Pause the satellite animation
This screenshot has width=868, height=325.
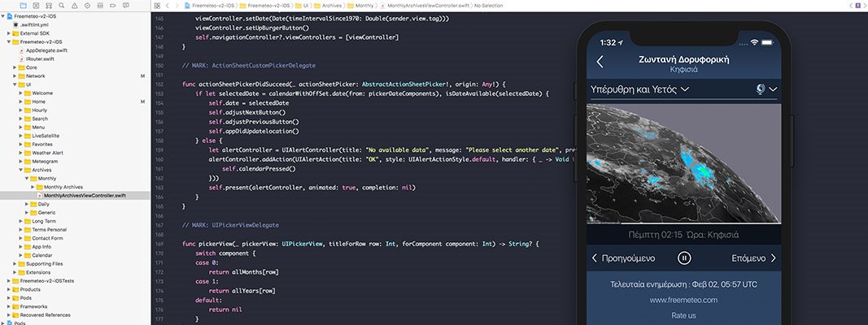(x=684, y=258)
